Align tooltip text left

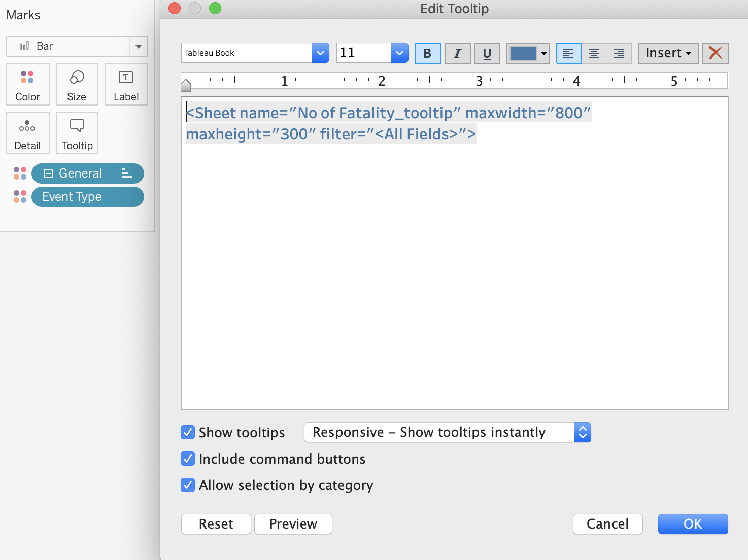pyautogui.click(x=568, y=53)
